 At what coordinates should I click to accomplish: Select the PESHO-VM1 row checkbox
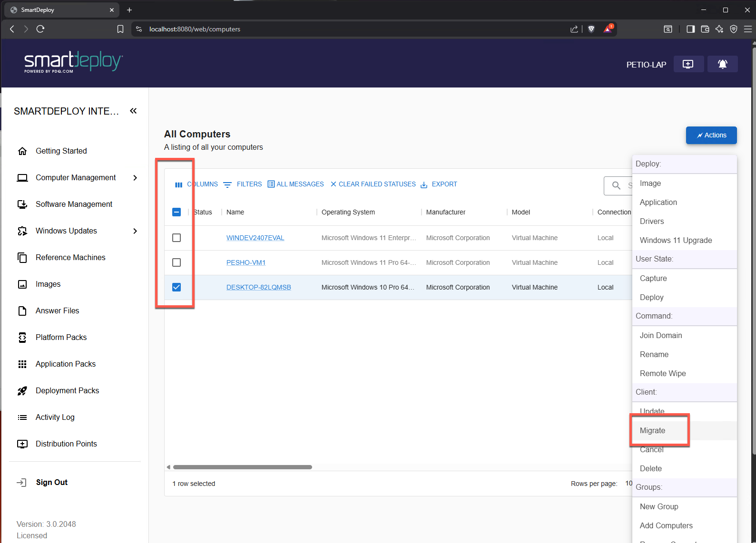click(177, 262)
